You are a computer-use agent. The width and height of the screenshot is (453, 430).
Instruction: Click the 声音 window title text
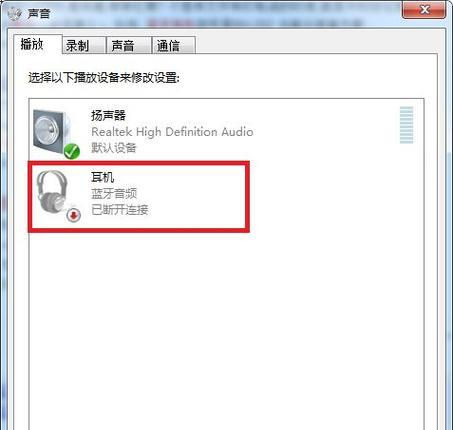[39, 14]
